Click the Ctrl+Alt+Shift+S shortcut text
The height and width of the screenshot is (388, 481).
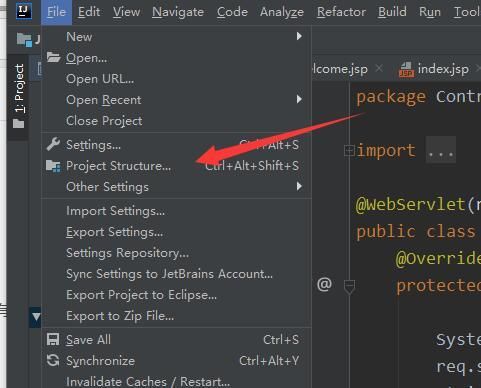point(252,166)
